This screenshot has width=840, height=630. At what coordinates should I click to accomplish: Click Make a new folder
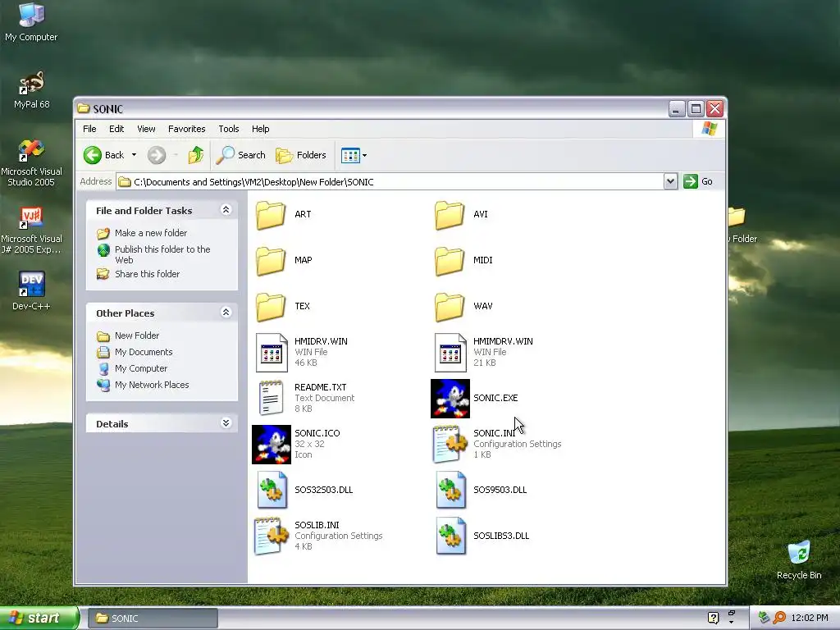click(151, 233)
